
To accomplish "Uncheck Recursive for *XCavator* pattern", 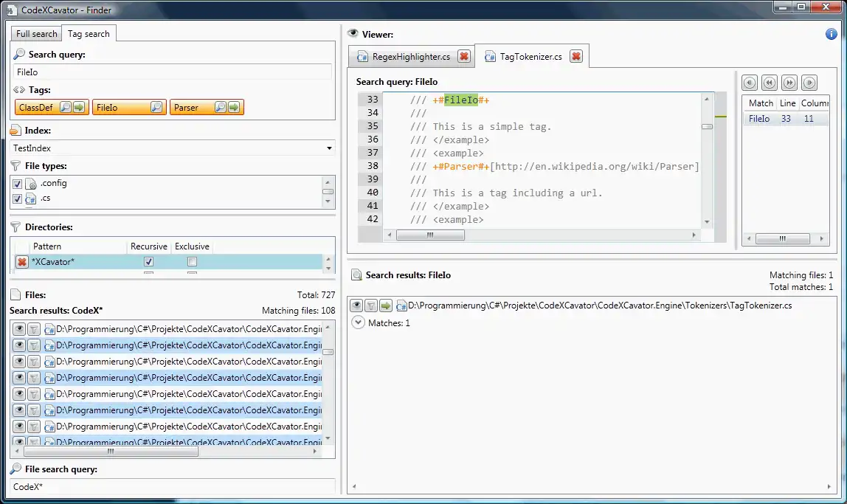I will pos(148,262).
